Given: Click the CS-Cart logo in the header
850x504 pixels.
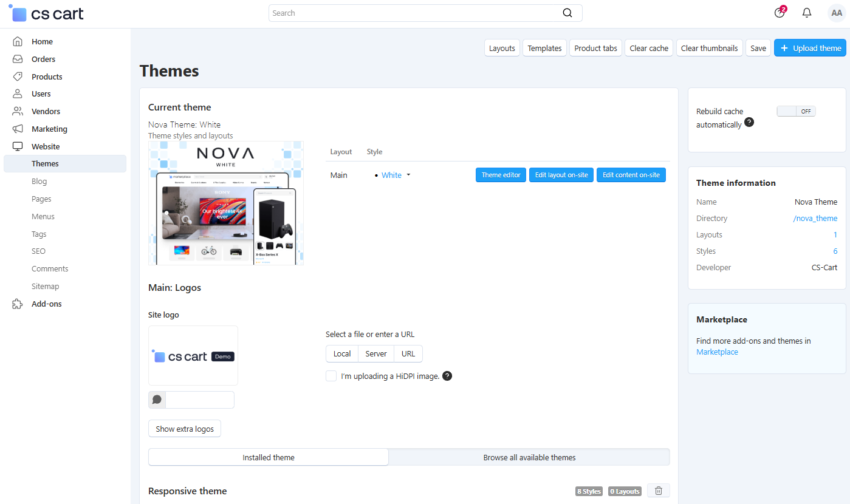Looking at the screenshot, I should [x=47, y=13].
